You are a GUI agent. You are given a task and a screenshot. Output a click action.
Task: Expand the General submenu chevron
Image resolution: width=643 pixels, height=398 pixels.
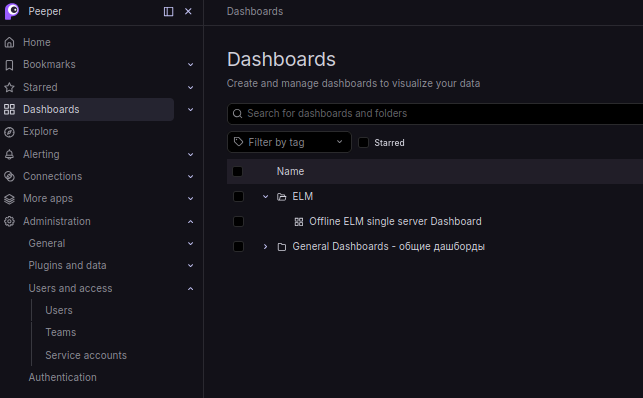coord(190,243)
